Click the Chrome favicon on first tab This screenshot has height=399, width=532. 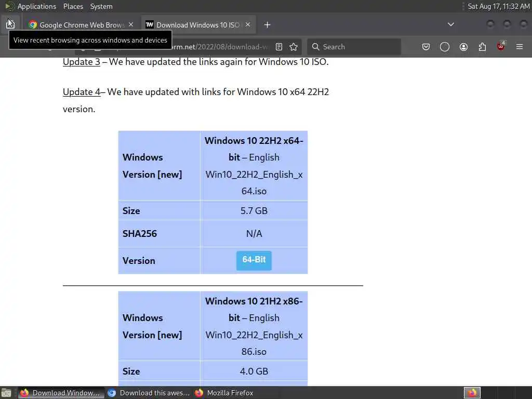33,25
